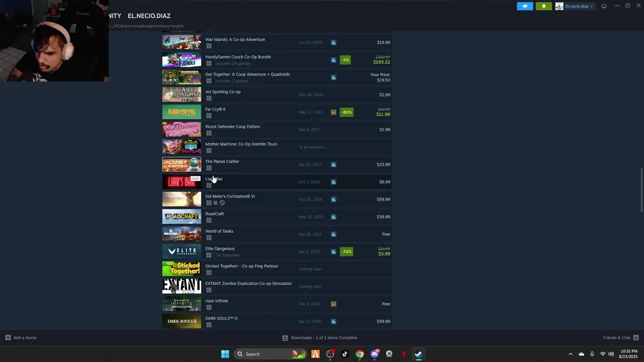Image resolution: width=644 pixels, height=362 pixels.
Task: Click the Windows platform icon under RoadCraft
Action: coord(209,220)
